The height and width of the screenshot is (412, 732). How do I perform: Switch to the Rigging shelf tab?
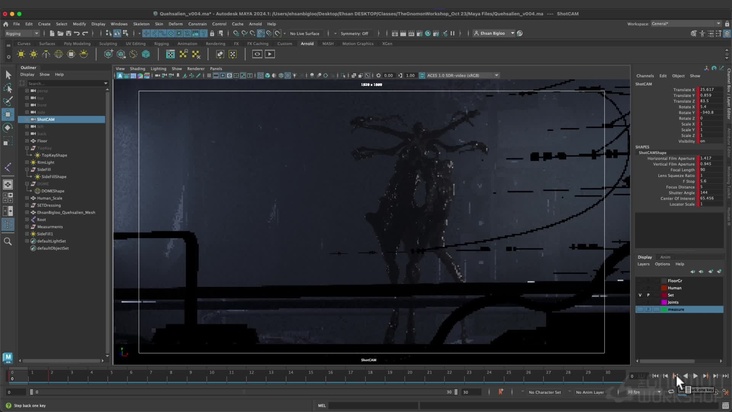[x=162, y=43]
